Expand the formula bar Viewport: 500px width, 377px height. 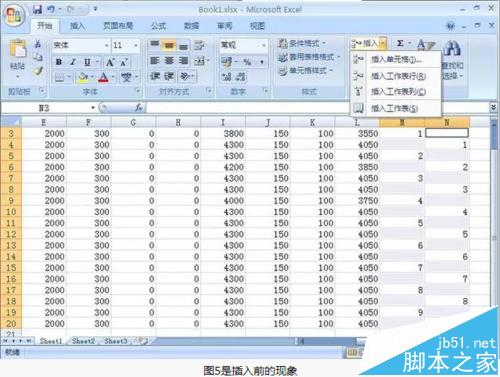(x=494, y=107)
